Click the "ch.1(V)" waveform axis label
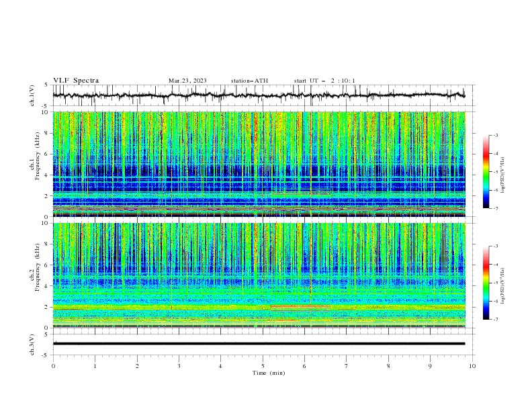Viewport: 532px width, 411px height. click(32, 95)
